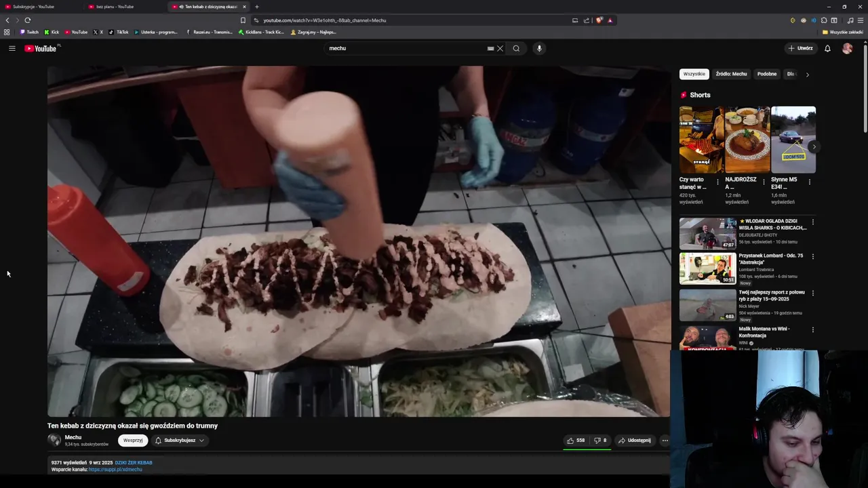Select the Podobne filter chip
This screenshot has width=868, height=488.
(x=767, y=74)
